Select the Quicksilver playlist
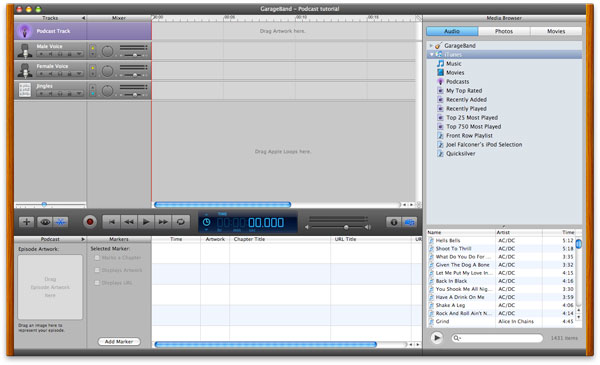Image resolution: width=600 pixels, height=365 pixels. [460, 153]
